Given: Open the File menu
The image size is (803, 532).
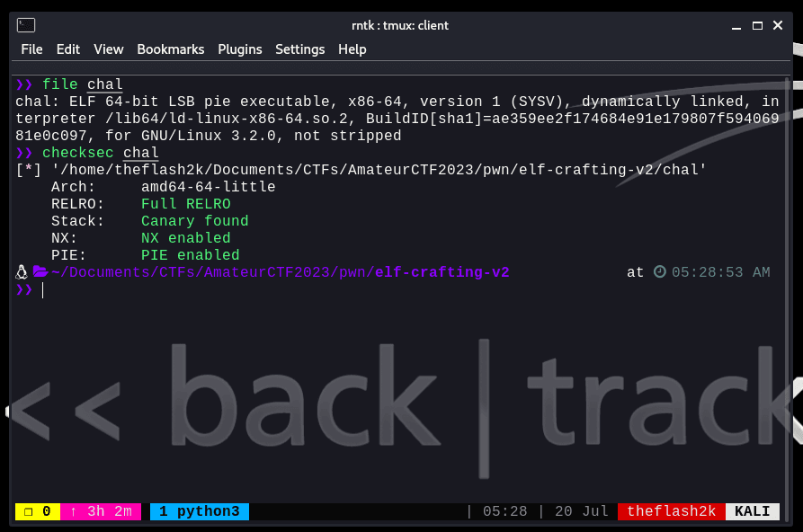Looking at the screenshot, I should [x=31, y=49].
